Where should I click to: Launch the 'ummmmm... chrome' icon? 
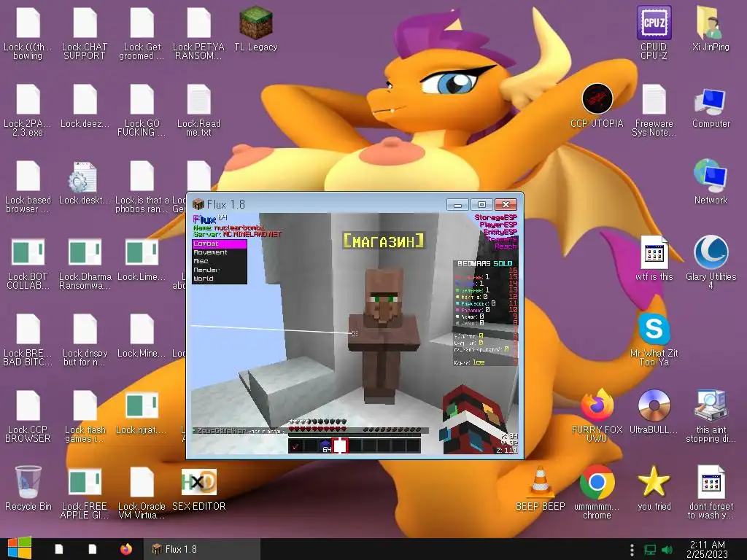pyautogui.click(x=597, y=483)
